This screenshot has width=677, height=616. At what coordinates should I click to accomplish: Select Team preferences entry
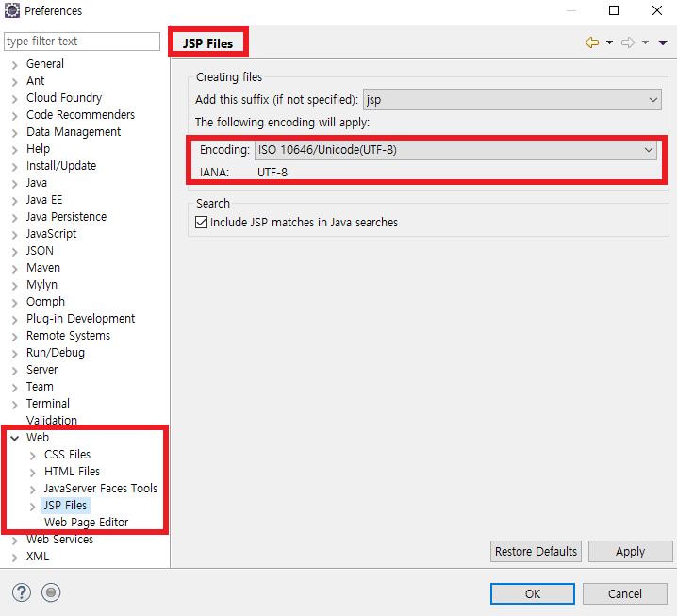(x=40, y=386)
